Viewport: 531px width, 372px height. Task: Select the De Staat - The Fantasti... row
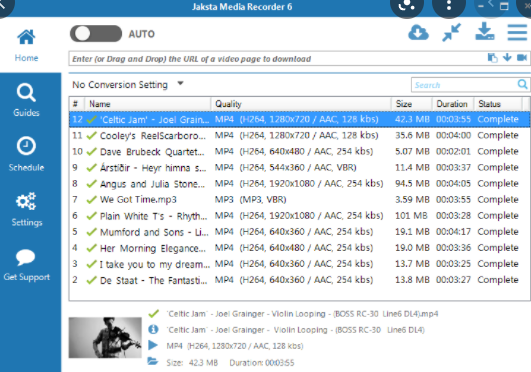[x=299, y=280]
